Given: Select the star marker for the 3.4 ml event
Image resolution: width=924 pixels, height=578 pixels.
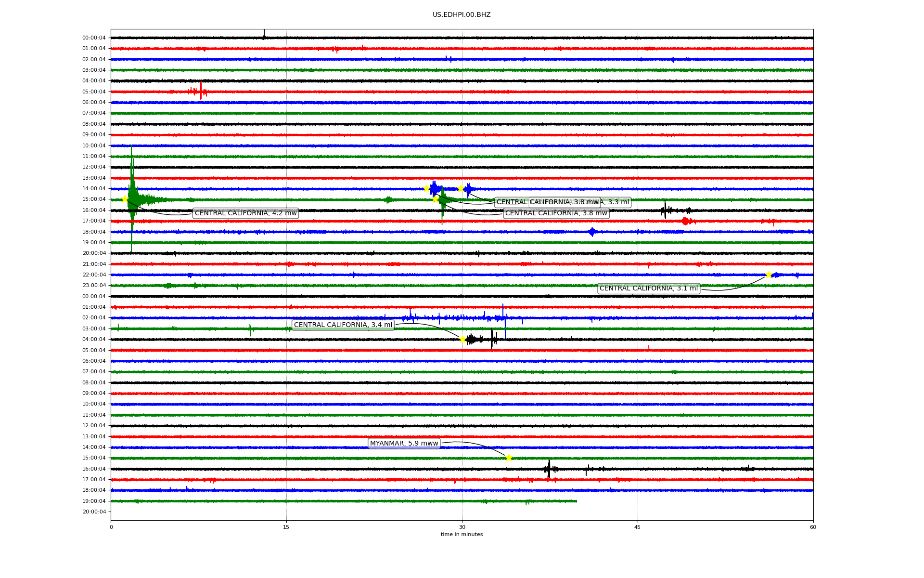Looking at the screenshot, I should coord(463,340).
